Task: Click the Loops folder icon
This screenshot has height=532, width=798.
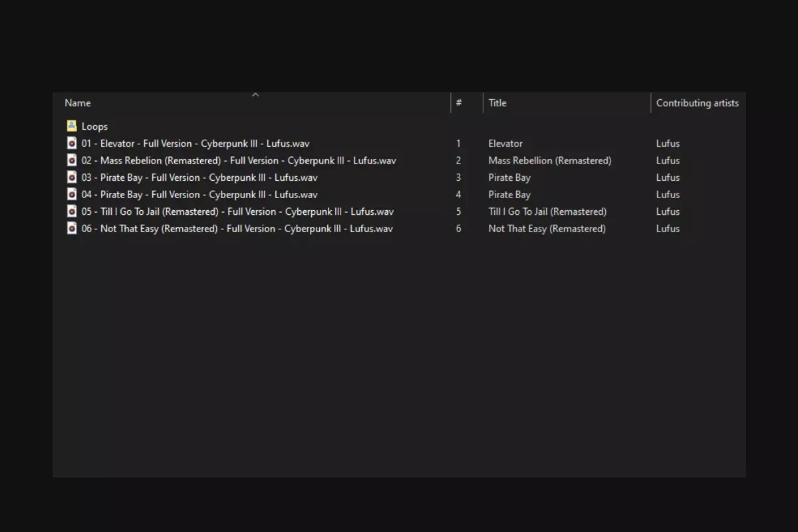Action: [x=72, y=126]
